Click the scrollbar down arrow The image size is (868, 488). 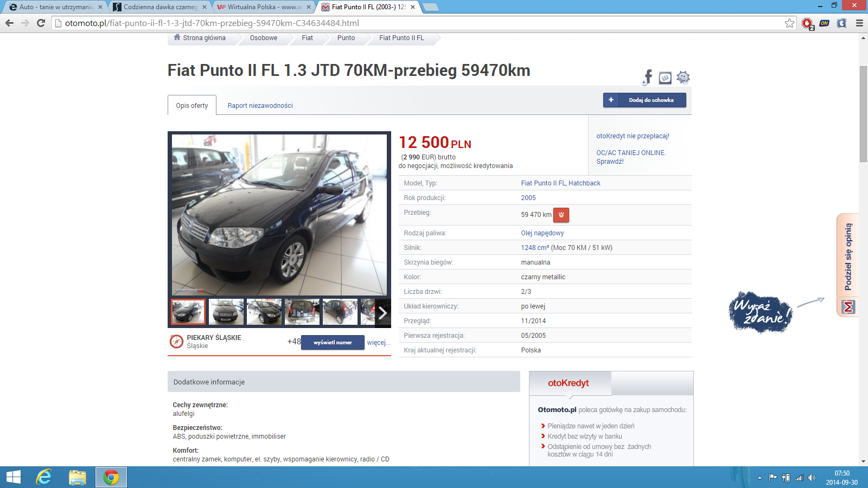pyautogui.click(x=863, y=461)
